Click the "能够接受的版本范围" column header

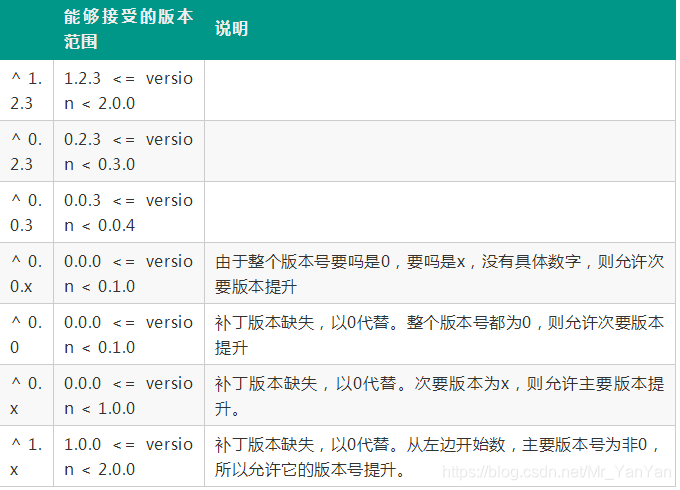pos(128,29)
